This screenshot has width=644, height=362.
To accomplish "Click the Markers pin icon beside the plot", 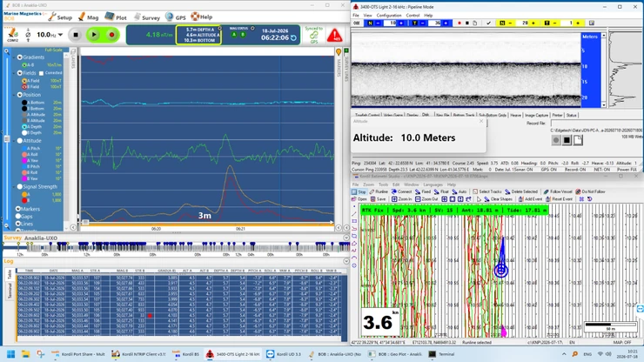I will pos(339,52).
